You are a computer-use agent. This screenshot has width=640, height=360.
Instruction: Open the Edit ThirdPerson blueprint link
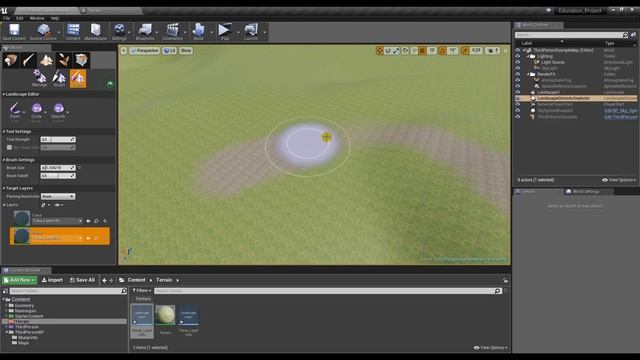pyautogui.click(x=620, y=117)
